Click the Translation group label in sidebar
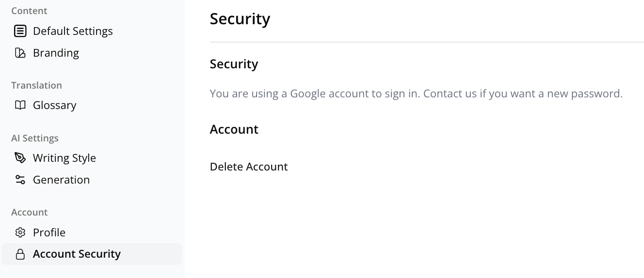This screenshot has height=278, width=644. coord(36,85)
